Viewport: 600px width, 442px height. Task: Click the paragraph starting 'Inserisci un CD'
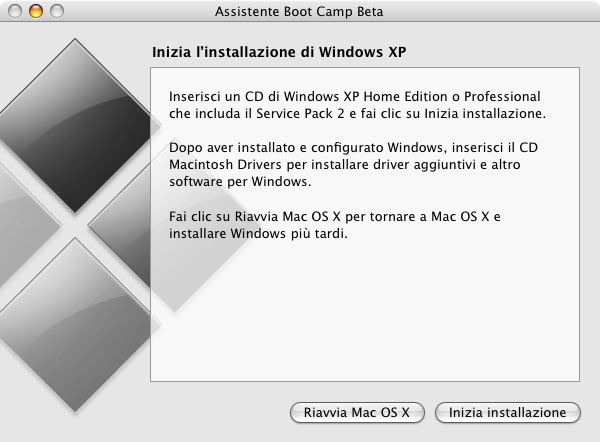(x=357, y=105)
